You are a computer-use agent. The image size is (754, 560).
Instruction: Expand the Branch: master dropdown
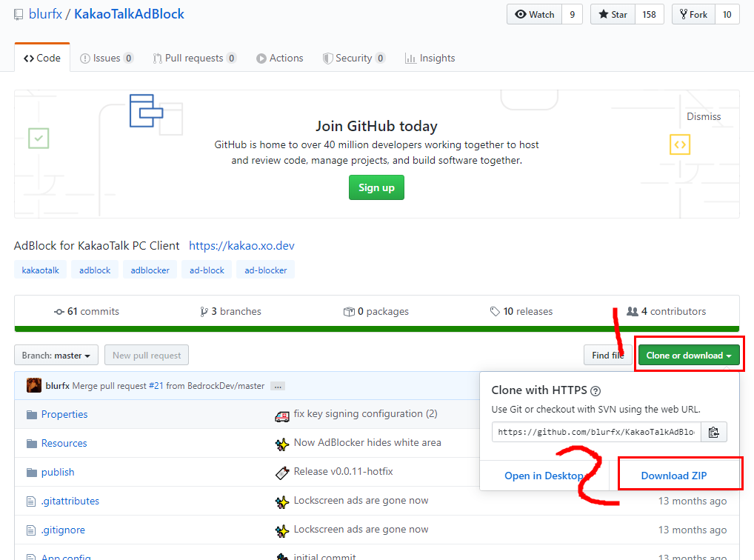click(x=56, y=355)
